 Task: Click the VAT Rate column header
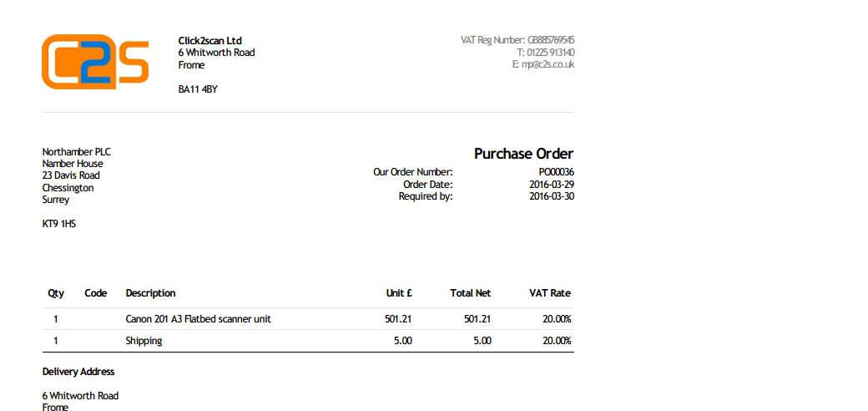[x=550, y=293]
